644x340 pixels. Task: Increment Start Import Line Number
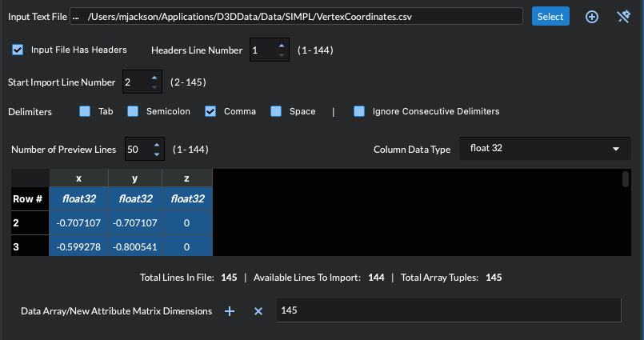[154, 78]
